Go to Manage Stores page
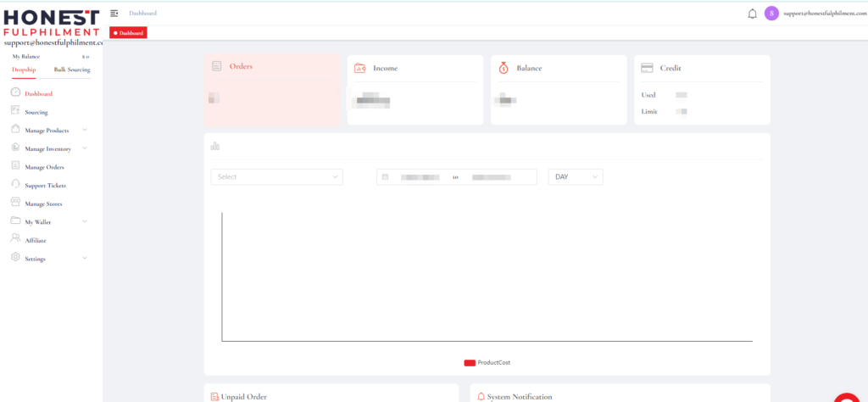The image size is (868, 402). pyautogui.click(x=42, y=204)
